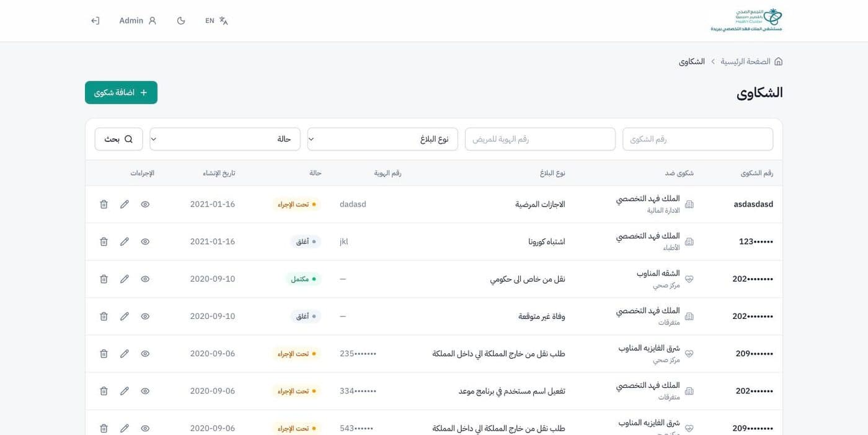Click the الاجازات المرضية report type cell
The image size is (868, 435).
(x=540, y=204)
